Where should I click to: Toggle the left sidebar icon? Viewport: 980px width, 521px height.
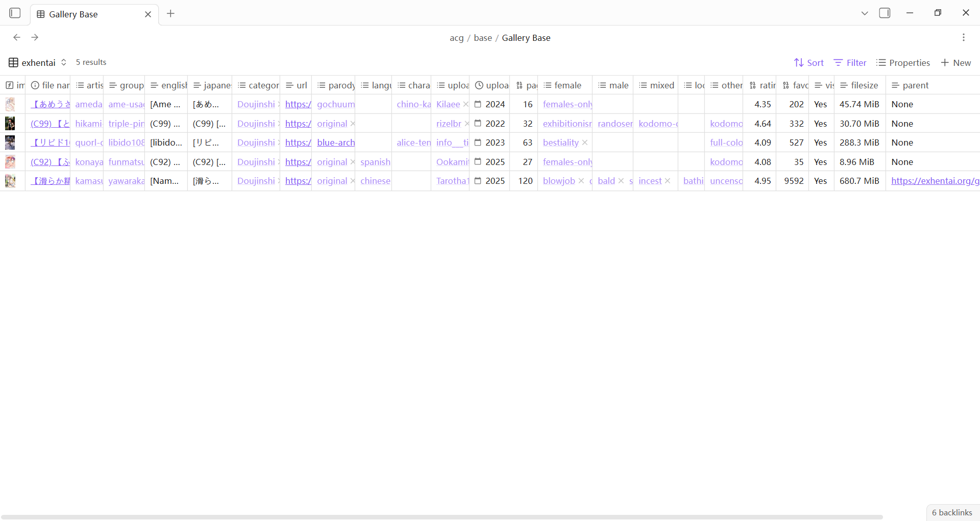click(x=15, y=13)
